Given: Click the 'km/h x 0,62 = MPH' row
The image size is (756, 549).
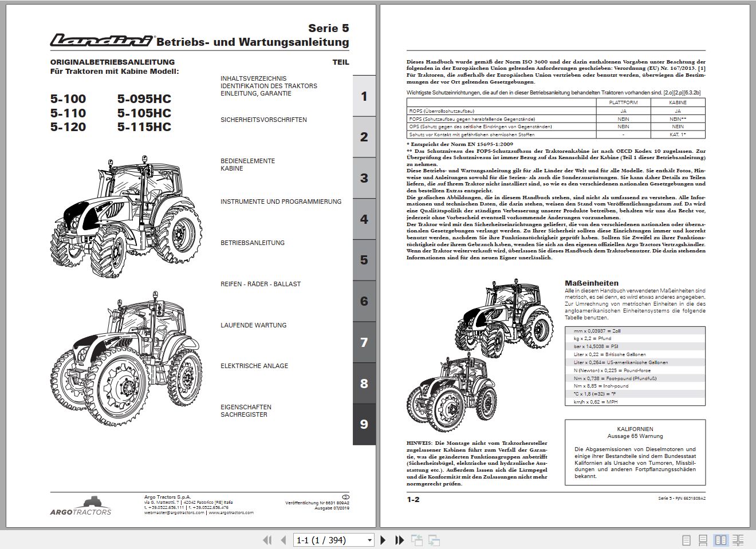Looking at the screenshot, I should point(635,402).
